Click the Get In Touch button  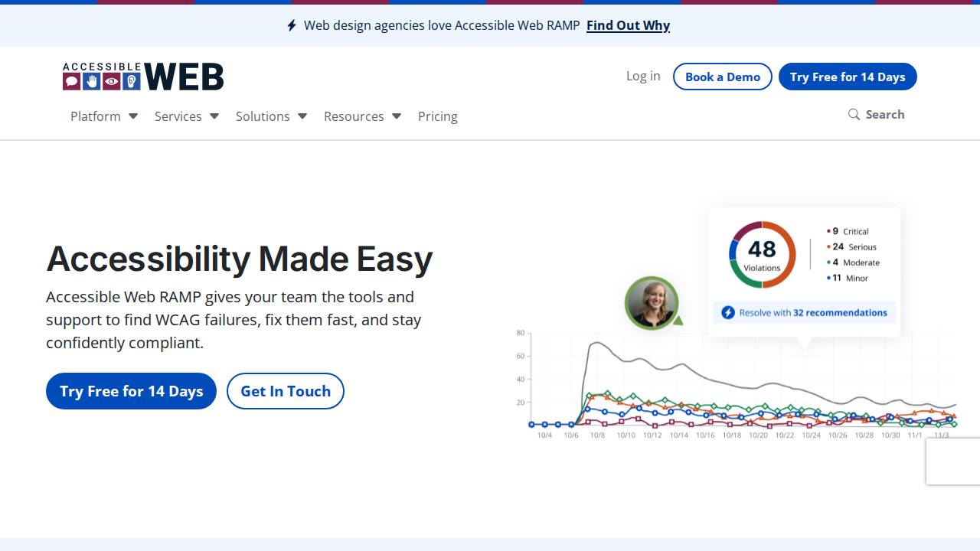point(285,391)
